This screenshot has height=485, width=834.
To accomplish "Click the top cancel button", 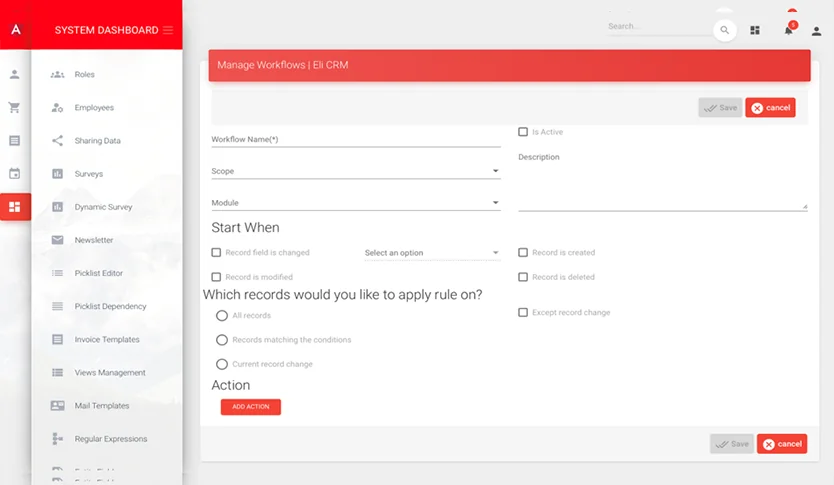I will tap(770, 107).
